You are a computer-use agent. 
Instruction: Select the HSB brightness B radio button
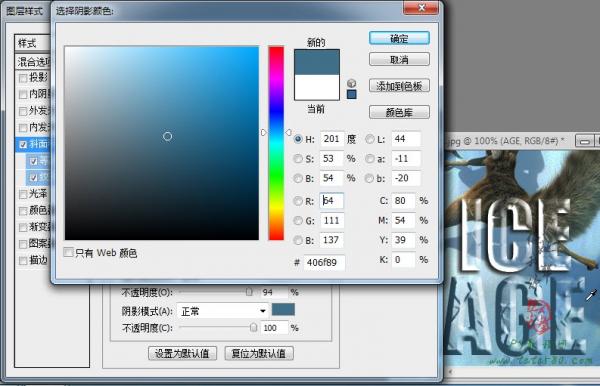[x=298, y=178]
